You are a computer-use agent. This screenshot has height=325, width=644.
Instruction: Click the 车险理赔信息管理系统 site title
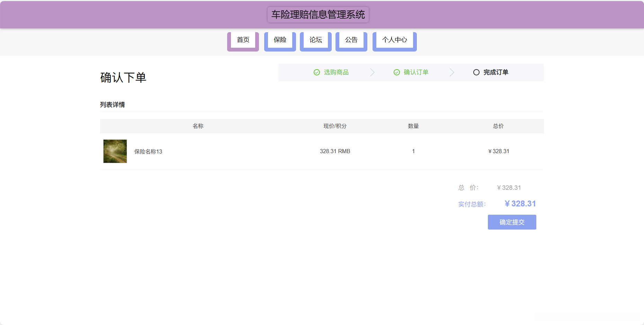(x=318, y=15)
